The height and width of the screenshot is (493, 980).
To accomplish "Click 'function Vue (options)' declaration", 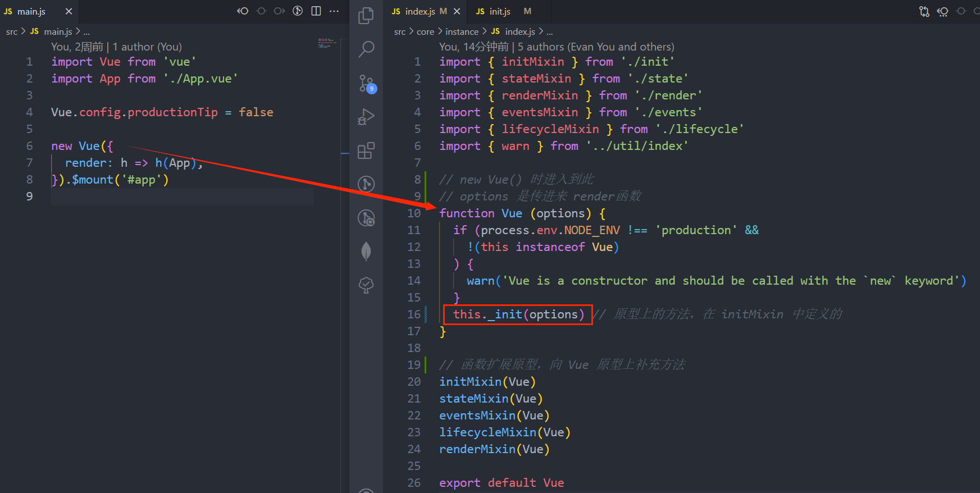I will [516, 213].
